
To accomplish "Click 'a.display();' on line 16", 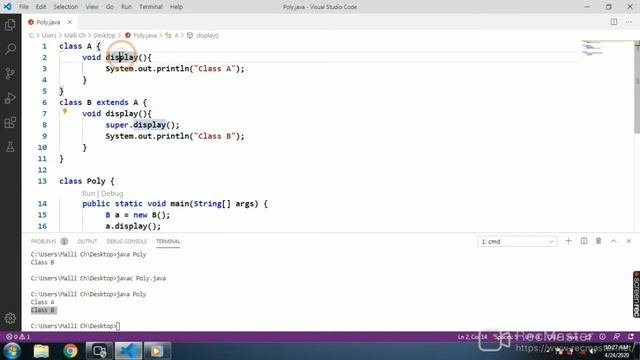I will (133, 226).
